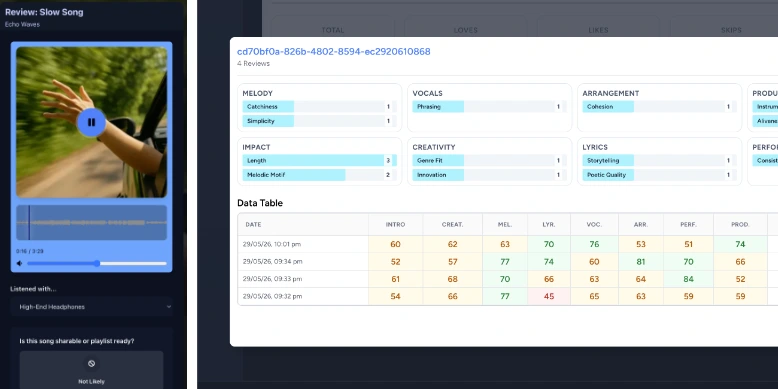
Task: Select the 29/05/26, 10:01 pm row
Action: click(508, 244)
